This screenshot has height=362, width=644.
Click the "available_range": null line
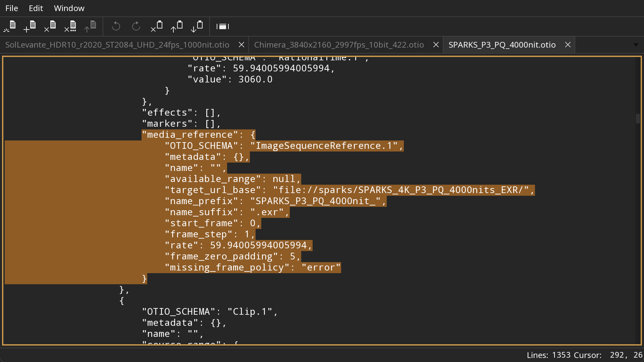(233, 179)
